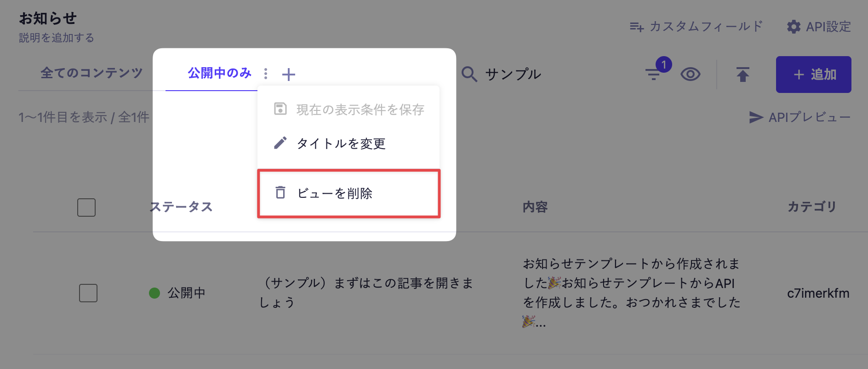Image resolution: width=868 pixels, height=369 pixels.
Task: Check the 公開中 row checkbox
Action: point(88,293)
